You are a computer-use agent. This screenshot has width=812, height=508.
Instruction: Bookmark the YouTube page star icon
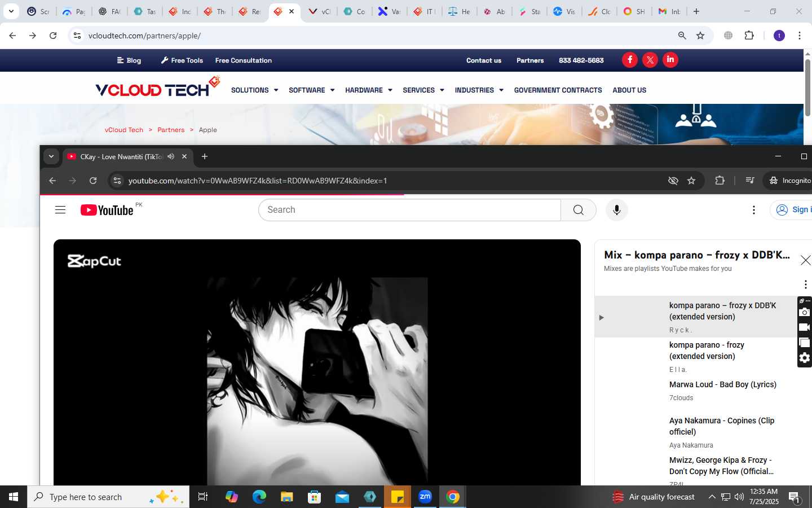tap(691, 181)
